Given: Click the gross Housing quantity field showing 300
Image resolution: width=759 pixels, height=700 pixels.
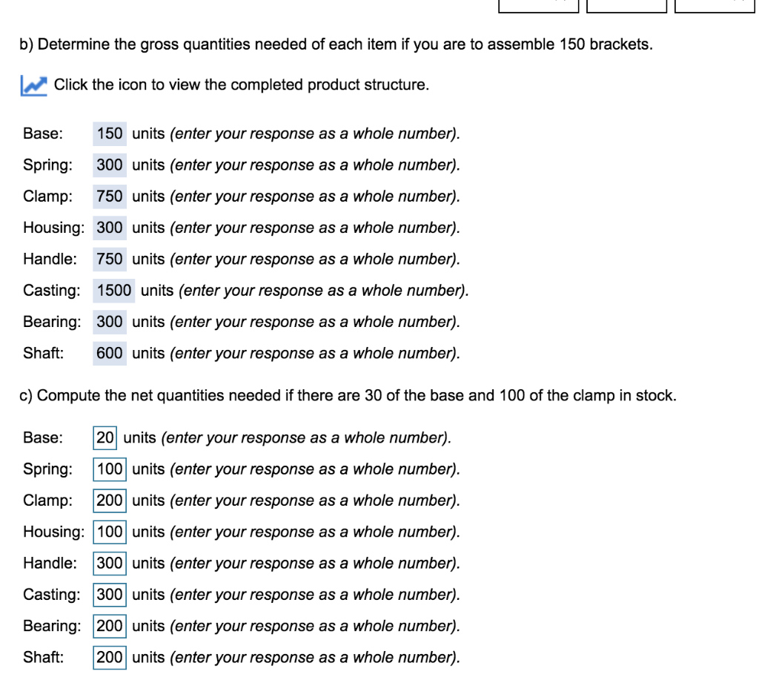Looking at the screenshot, I should 110,228.
